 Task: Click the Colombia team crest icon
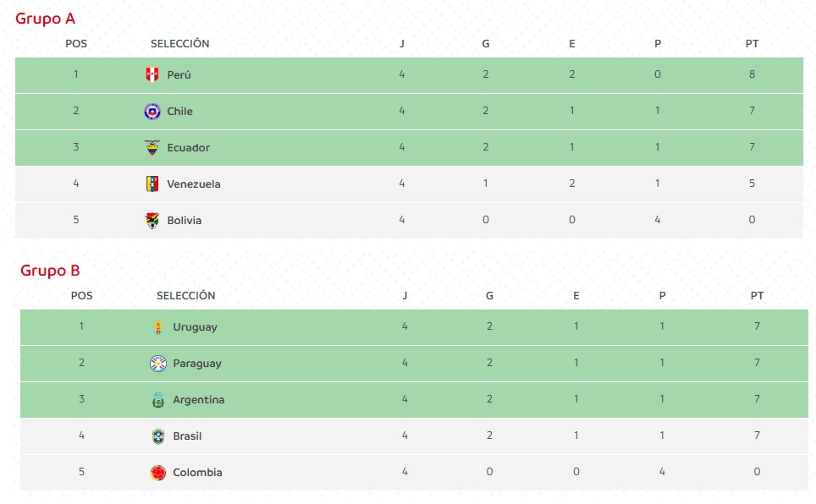pos(158,473)
